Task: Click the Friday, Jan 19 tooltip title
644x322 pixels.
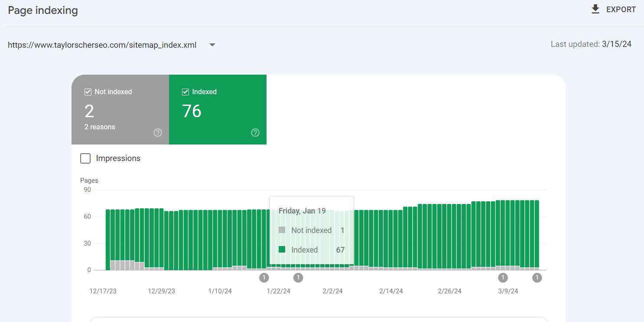Action: [302, 211]
